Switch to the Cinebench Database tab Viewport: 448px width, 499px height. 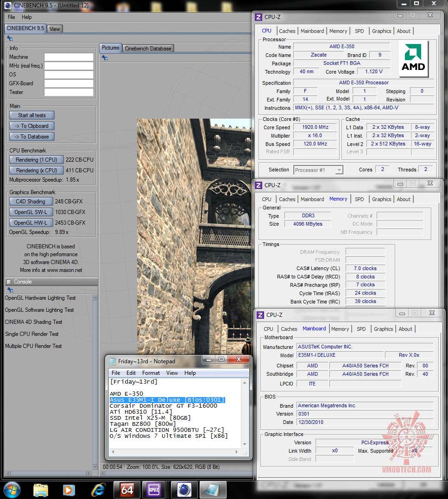coord(148,48)
